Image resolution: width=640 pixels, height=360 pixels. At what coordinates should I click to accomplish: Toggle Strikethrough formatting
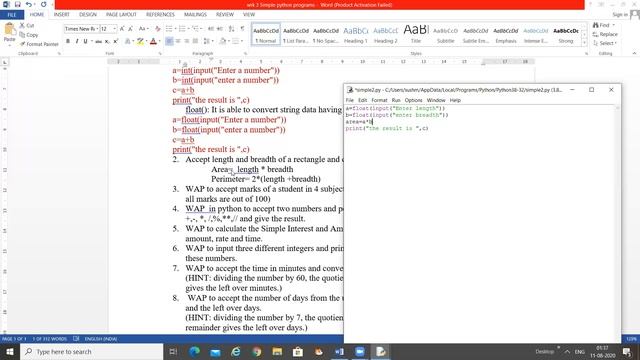(x=98, y=41)
